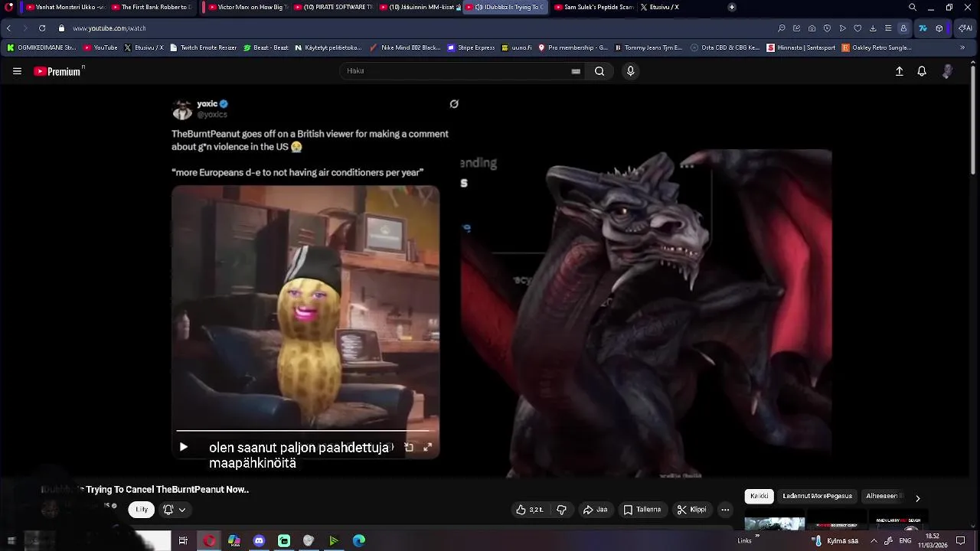Click the yoxic profile avatar

(x=182, y=109)
